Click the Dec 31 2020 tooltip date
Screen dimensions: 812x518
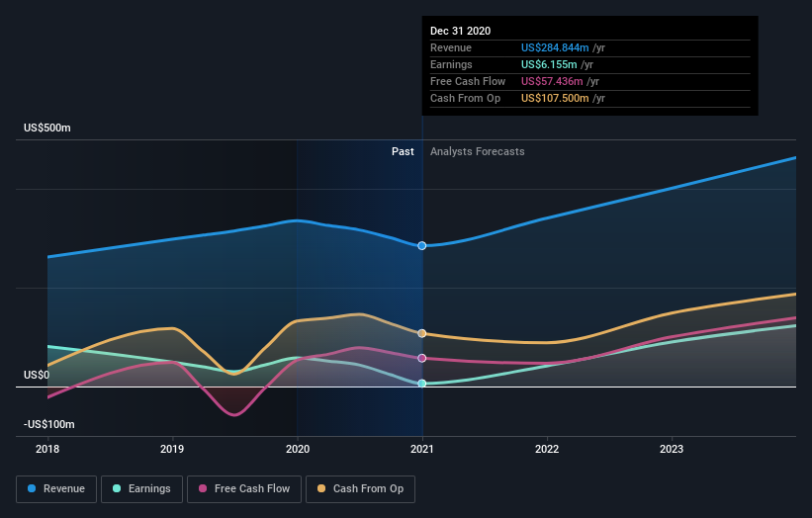pyautogui.click(x=460, y=31)
